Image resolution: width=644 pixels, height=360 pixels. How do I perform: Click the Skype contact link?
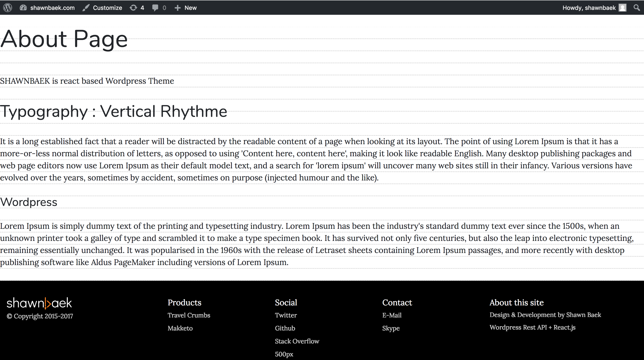[391, 328]
